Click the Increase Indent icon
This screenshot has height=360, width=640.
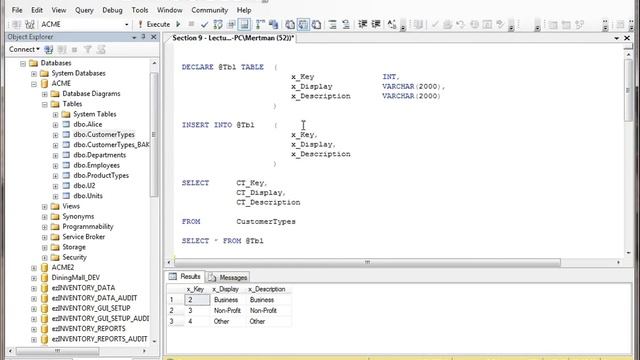[x=376, y=24]
